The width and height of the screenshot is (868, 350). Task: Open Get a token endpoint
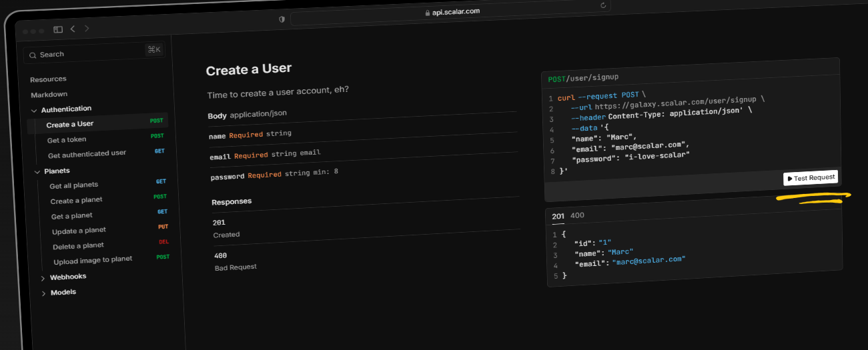pyautogui.click(x=67, y=140)
